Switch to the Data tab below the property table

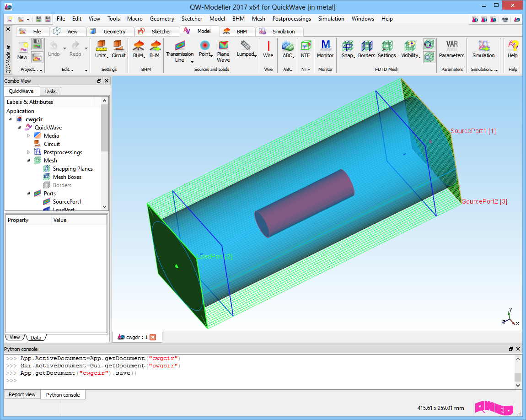point(36,338)
